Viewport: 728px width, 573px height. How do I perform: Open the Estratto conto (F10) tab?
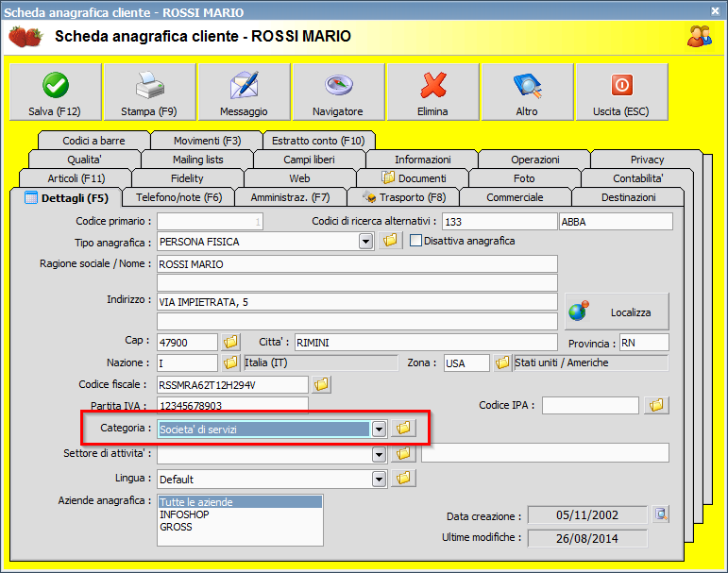click(x=318, y=141)
